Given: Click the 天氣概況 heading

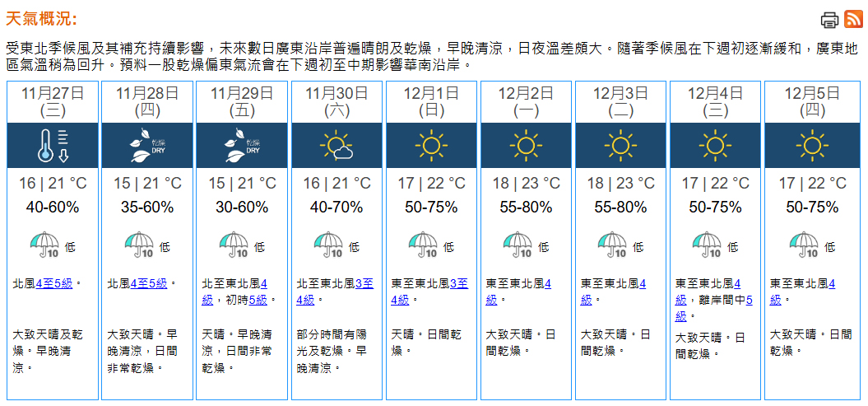Looking at the screenshot, I should click(x=41, y=19).
